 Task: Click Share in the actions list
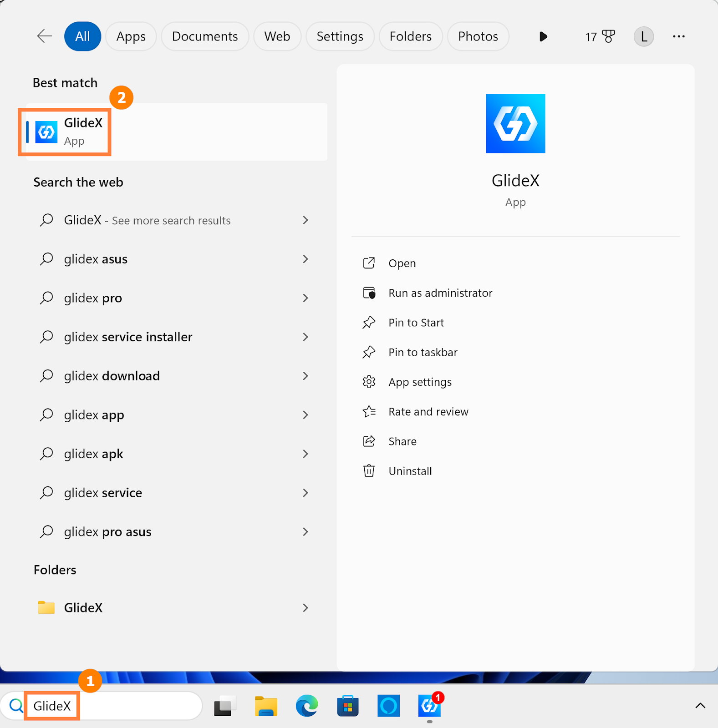pos(402,441)
